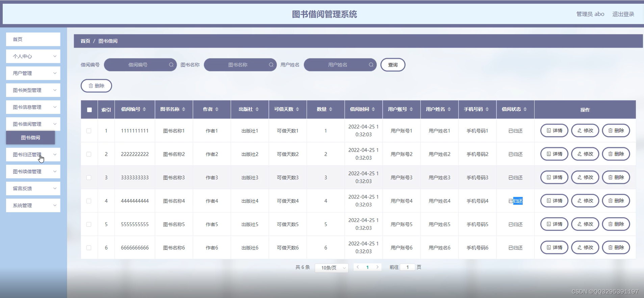Image resolution: width=644 pixels, height=298 pixels.
Task: Focus the 借阅编号 search input
Action: click(x=140, y=65)
